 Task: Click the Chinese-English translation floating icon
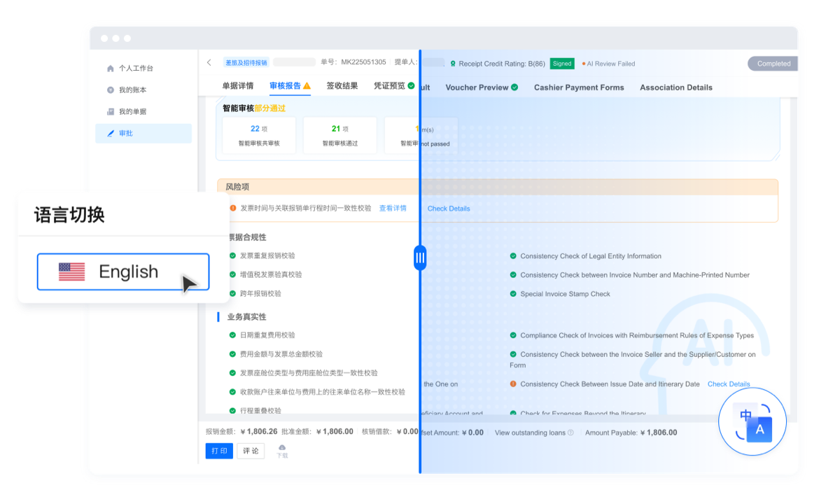[x=752, y=423]
